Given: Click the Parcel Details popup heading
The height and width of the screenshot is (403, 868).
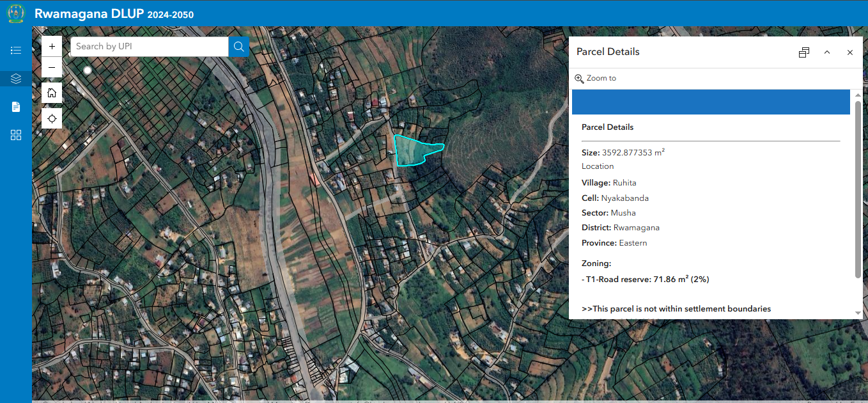Looking at the screenshot, I should (x=608, y=52).
